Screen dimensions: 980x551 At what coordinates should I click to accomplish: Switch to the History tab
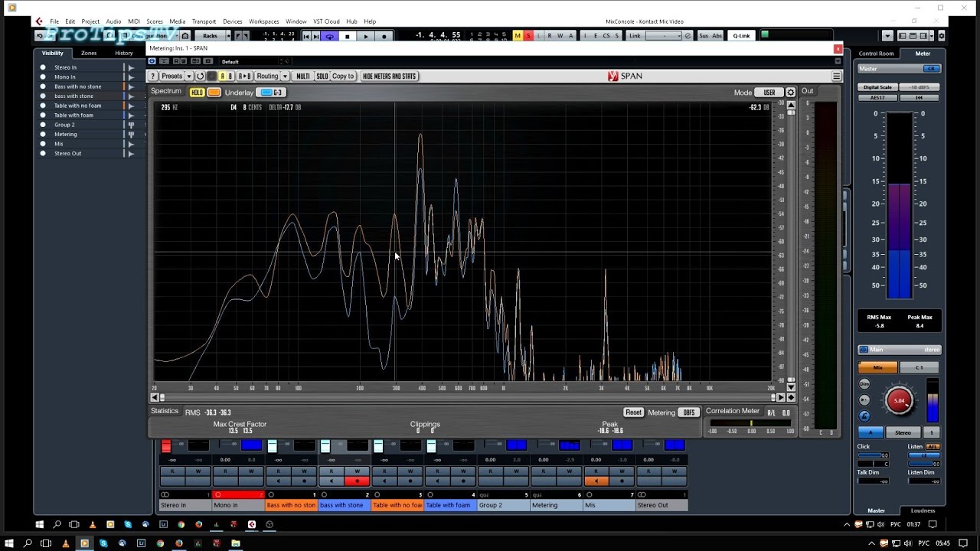(124, 53)
